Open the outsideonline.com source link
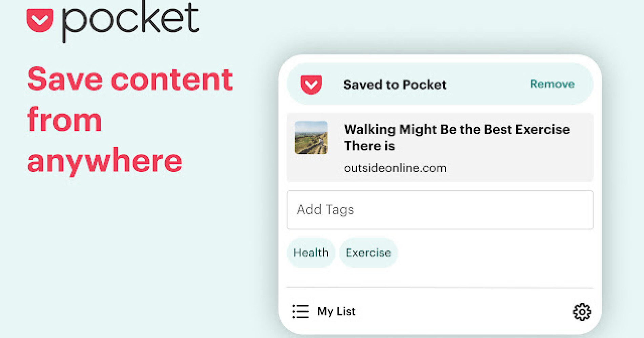The image size is (644, 338). (x=395, y=168)
